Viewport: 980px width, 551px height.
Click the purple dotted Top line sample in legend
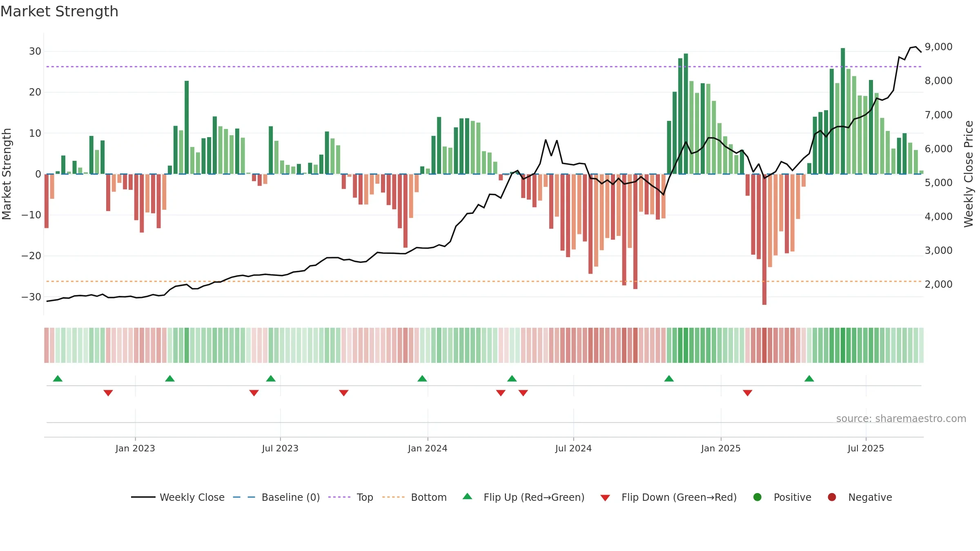[339, 497]
